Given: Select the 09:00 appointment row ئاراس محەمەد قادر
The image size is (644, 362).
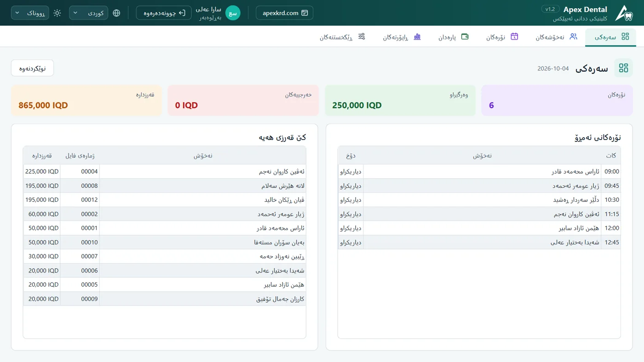Looking at the screenshot, I should coord(479,171).
